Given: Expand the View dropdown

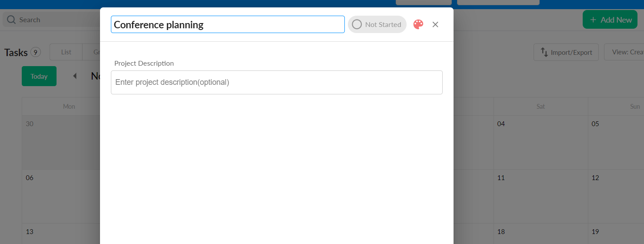Looking at the screenshot, I should pos(624,52).
